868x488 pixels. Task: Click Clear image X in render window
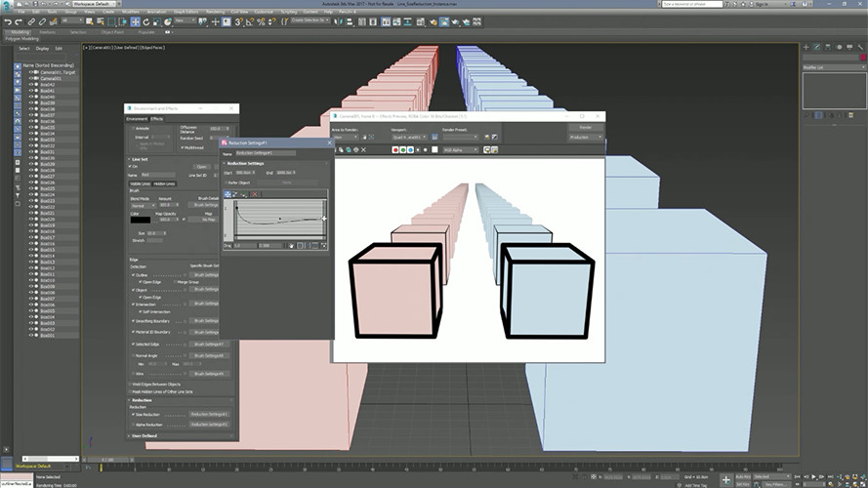pos(363,150)
